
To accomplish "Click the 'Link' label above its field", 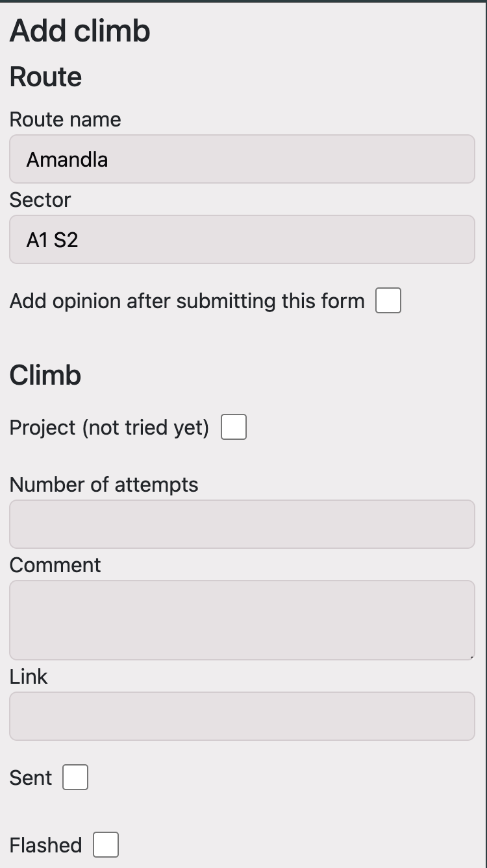I will pyautogui.click(x=28, y=677).
